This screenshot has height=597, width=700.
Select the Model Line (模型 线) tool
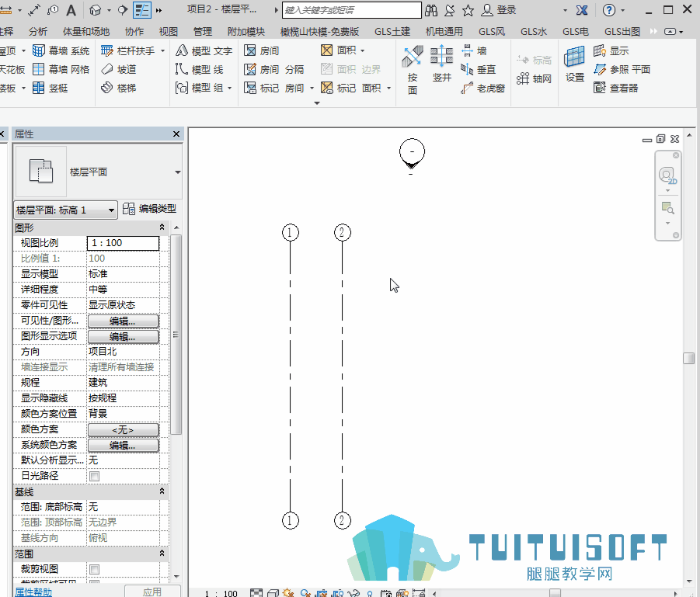pyautogui.click(x=199, y=70)
